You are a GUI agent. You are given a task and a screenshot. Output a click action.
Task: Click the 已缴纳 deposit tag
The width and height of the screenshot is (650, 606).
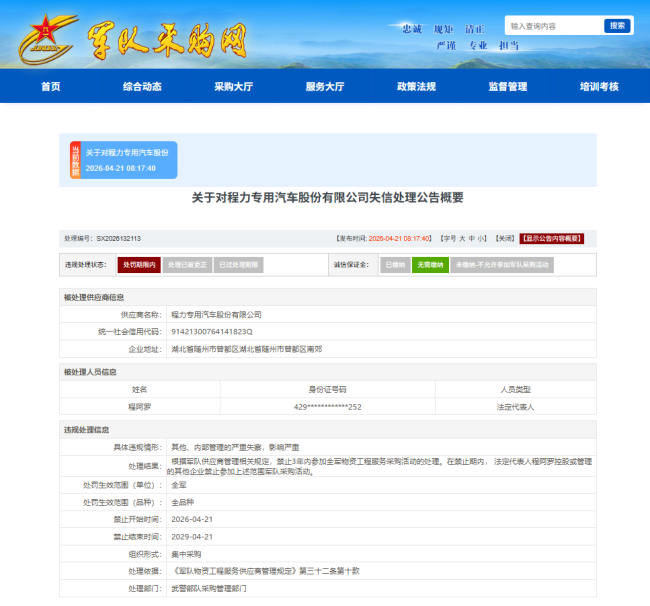click(395, 265)
